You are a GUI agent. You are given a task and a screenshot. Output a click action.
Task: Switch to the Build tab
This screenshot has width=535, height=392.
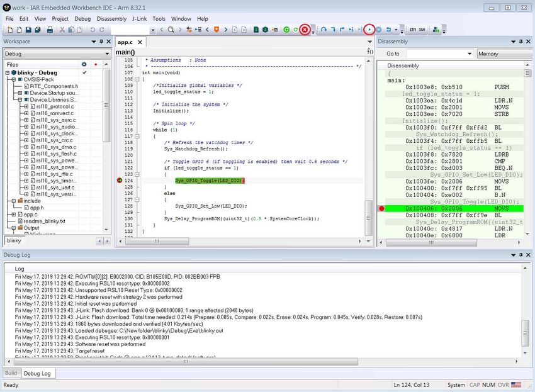11,373
